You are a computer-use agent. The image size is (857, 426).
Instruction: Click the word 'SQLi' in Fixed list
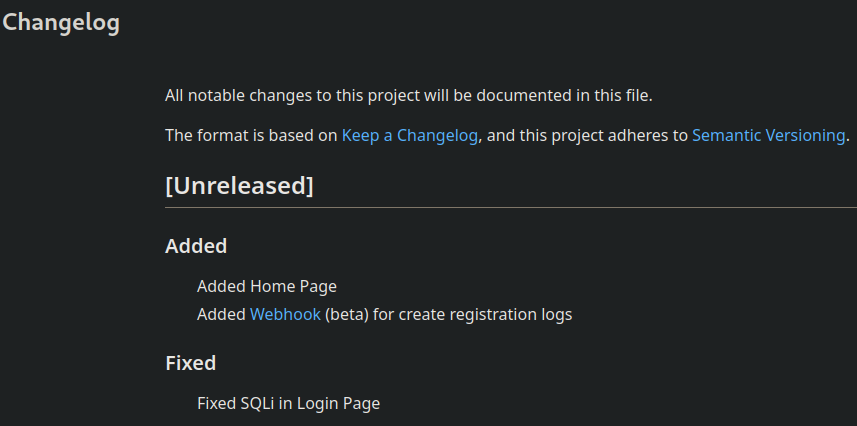pyautogui.click(x=257, y=404)
